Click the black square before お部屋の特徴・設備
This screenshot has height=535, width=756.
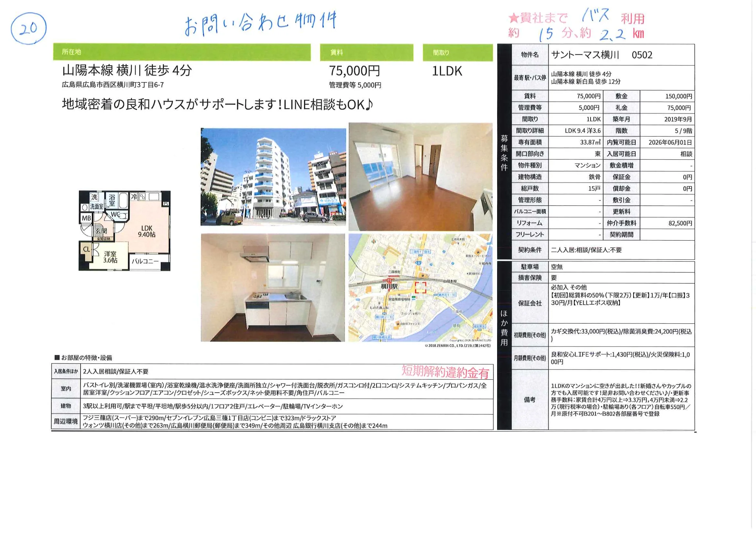tap(57, 358)
